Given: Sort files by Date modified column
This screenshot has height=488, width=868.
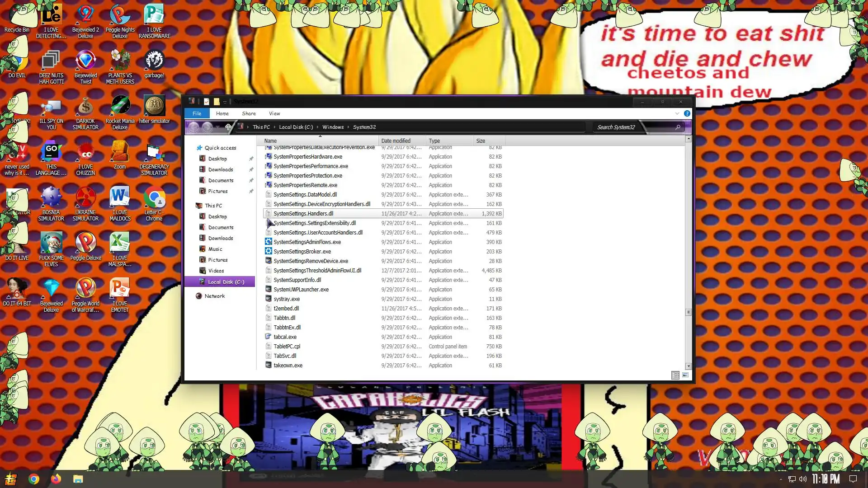Looking at the screenshot, I should click(x=396, y=141).
